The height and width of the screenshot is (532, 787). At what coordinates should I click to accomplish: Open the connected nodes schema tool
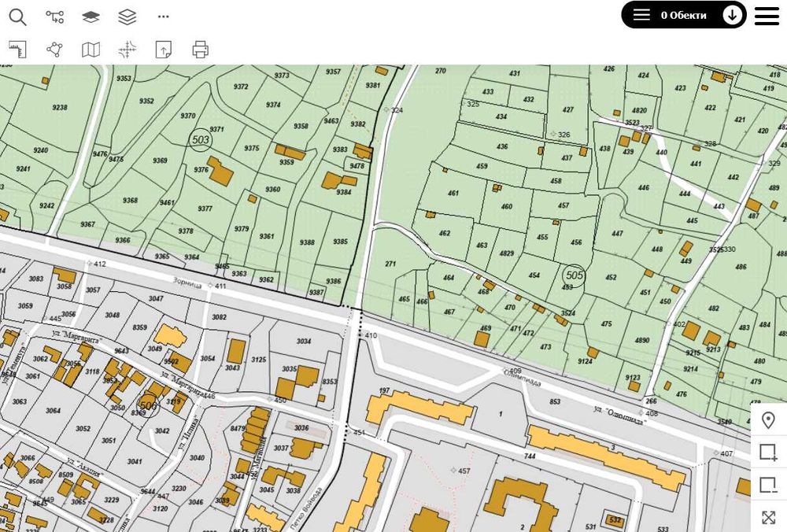coord(55,17)
